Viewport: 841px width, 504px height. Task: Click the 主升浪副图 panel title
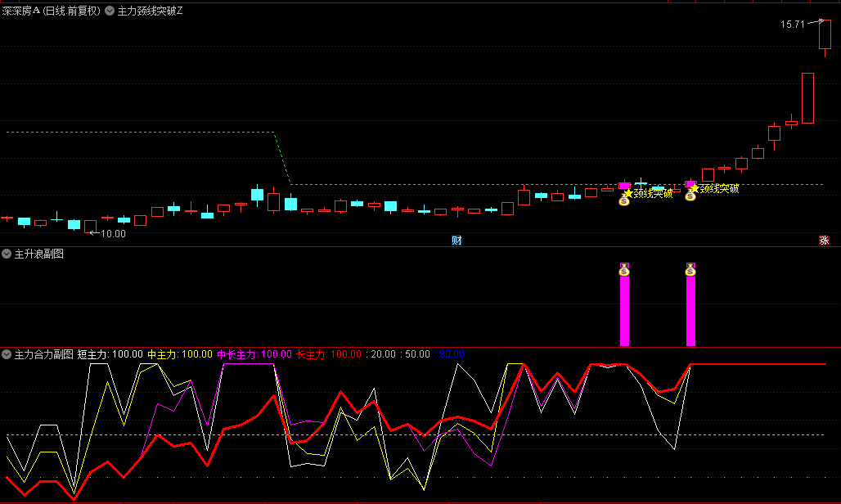click(x=38, y=254)
